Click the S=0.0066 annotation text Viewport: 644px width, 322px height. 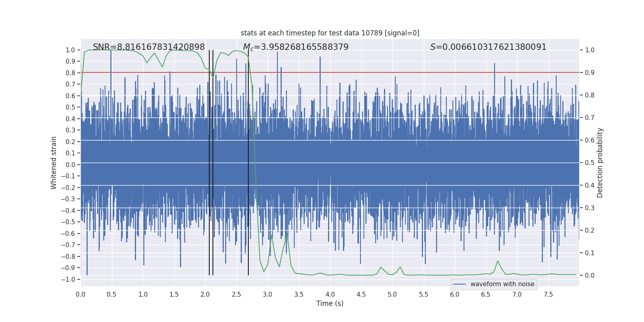pos(488,47)
